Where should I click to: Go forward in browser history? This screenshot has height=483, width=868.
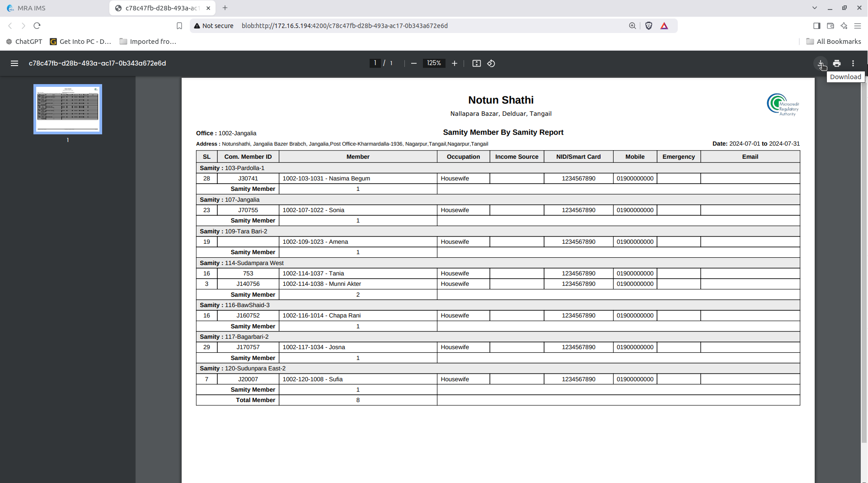click(x=23, y=26)
